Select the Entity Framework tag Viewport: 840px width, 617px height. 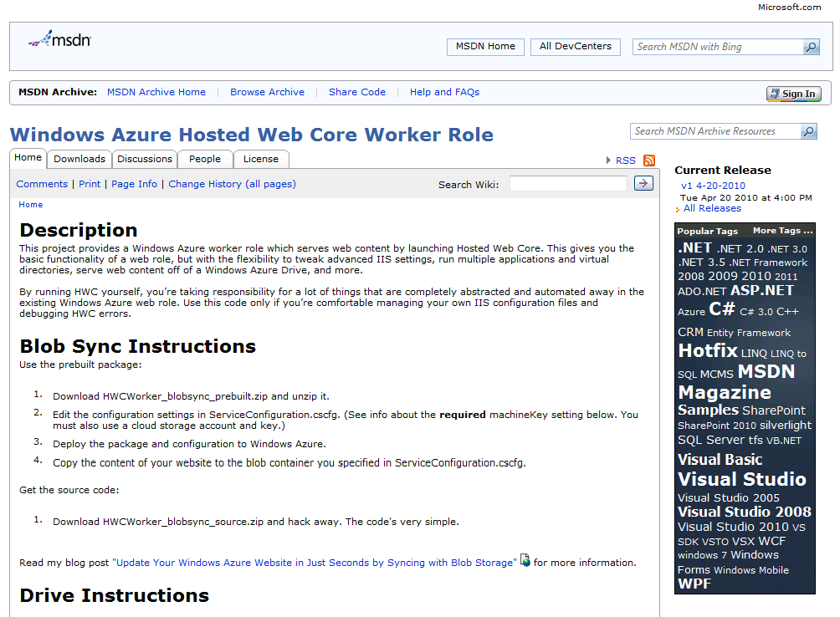(x=749, y=333)
